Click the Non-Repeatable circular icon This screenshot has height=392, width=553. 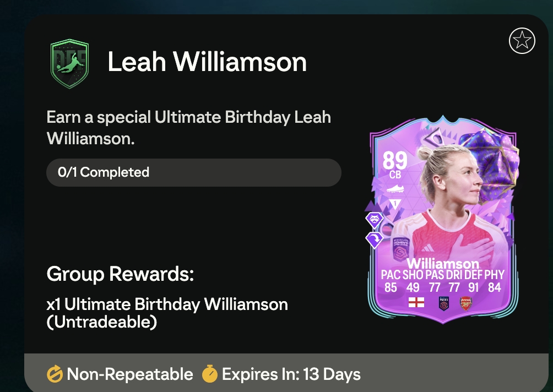point(55,374)
